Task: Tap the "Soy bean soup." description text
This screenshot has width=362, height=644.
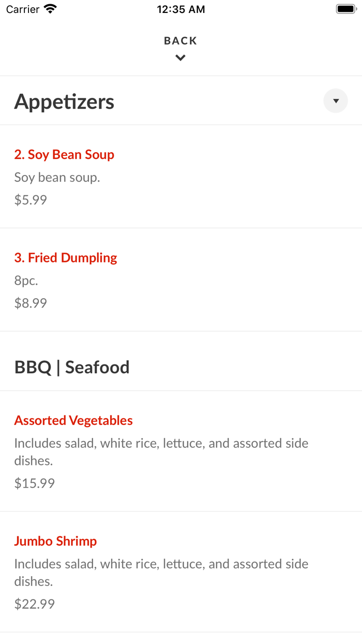Action: click(x=57, y=178)
